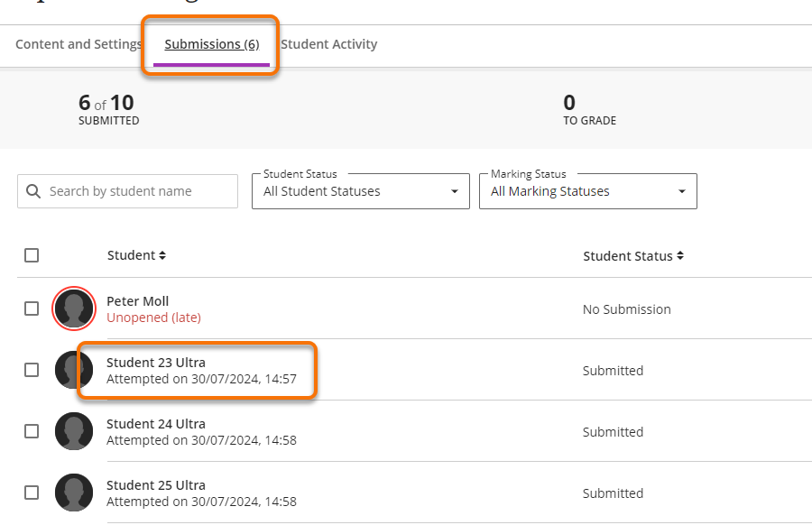Screen dimensions: 812x525
Task: Click the sort arrows next to Student header
Action: coord(161,255)
